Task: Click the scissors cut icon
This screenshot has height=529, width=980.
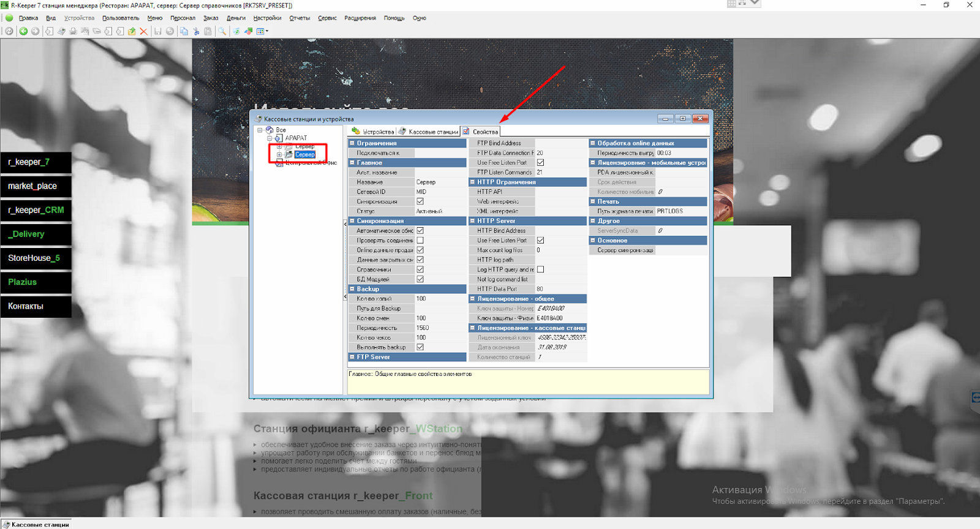Action: point(196,31)
